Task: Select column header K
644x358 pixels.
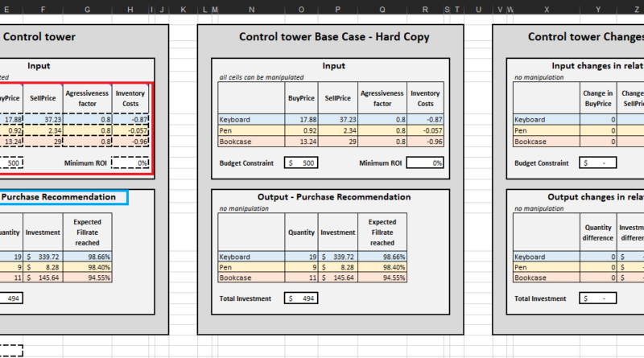Action: [184, 10]
